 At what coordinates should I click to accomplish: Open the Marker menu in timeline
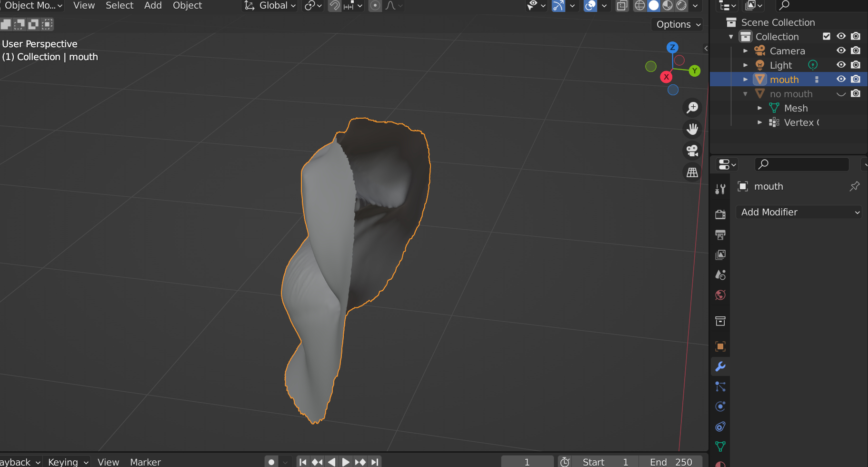[145, 462]
